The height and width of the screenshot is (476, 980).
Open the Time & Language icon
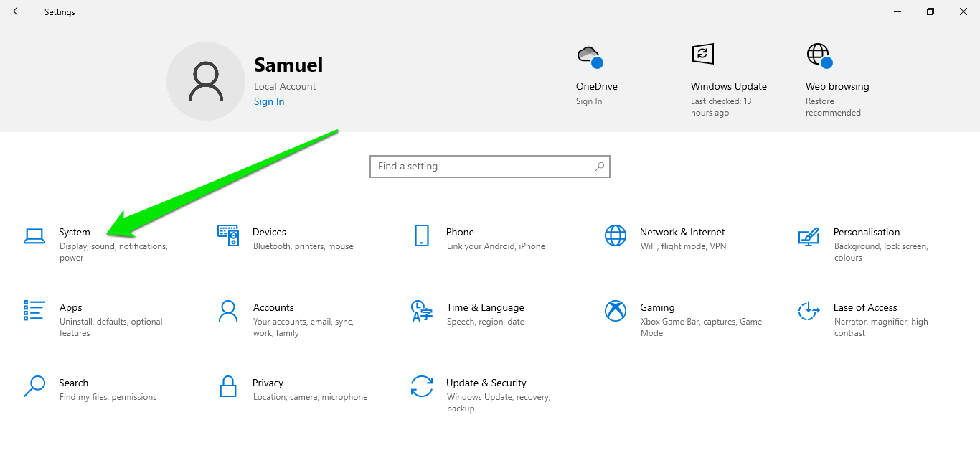[422, 311]
